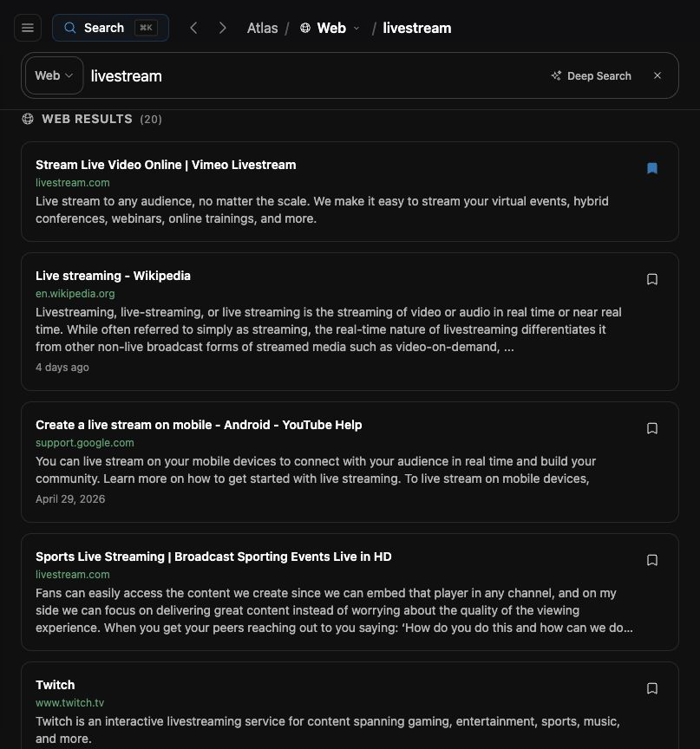The image size is (700, 749).
Task: Go back with the left arrow
Action: (x=193, y=28)
